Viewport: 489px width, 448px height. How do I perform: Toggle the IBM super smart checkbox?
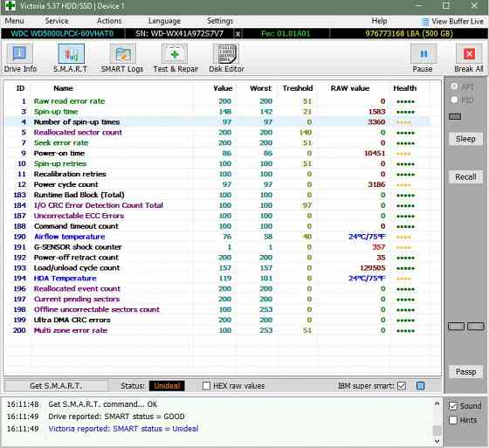[x=402, y=386]
